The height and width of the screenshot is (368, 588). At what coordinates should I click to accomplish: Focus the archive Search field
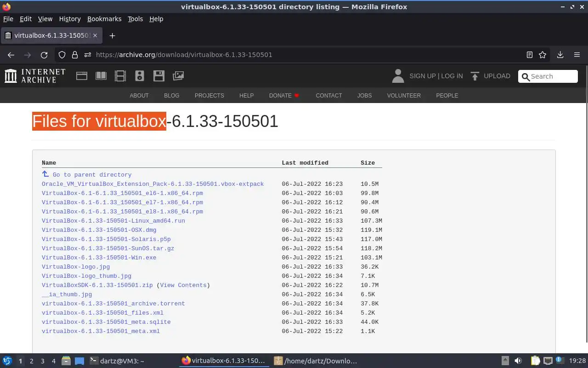[548, 76]
